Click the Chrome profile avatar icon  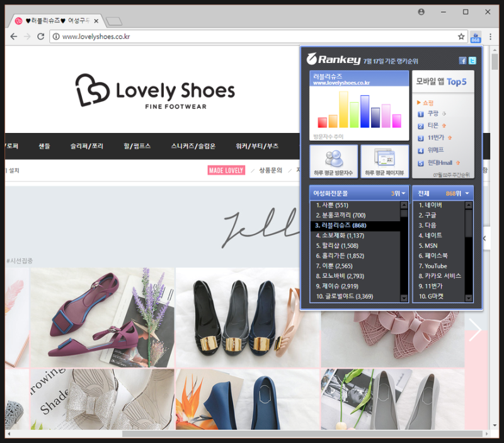click(421, 12)
